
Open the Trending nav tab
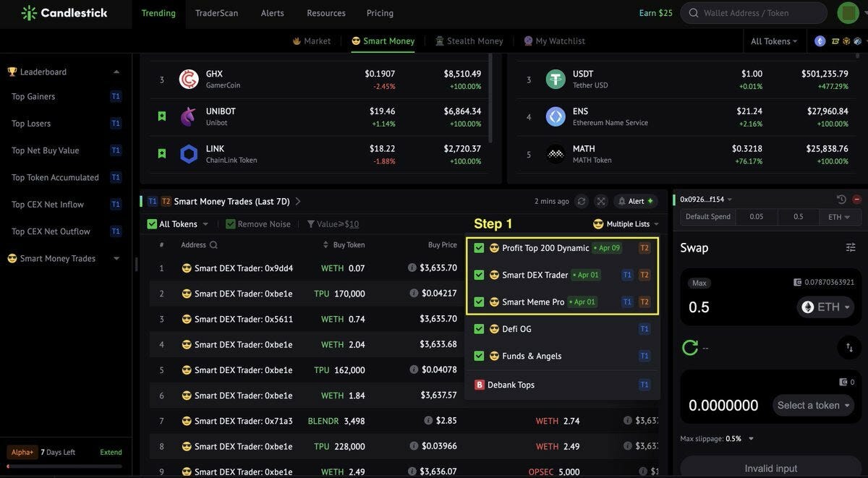click(158, 13)
